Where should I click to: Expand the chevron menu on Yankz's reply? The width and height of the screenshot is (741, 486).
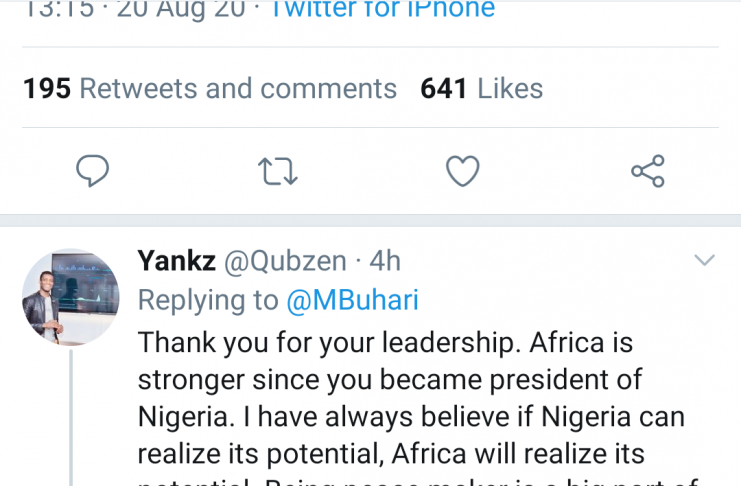[x=705, y=261]
